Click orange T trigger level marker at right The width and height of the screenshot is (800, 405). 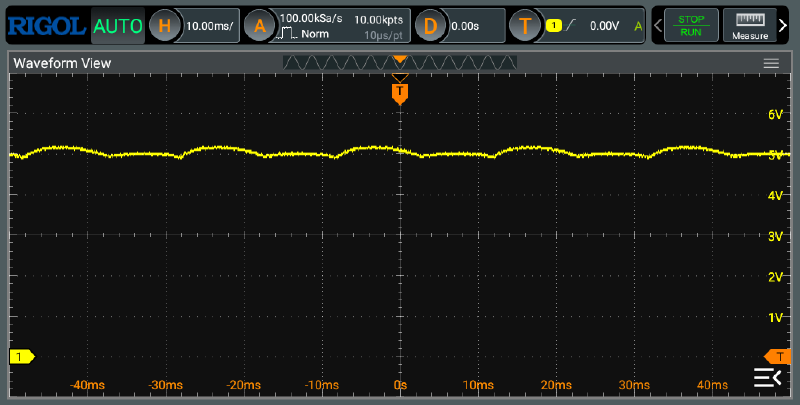778,357
